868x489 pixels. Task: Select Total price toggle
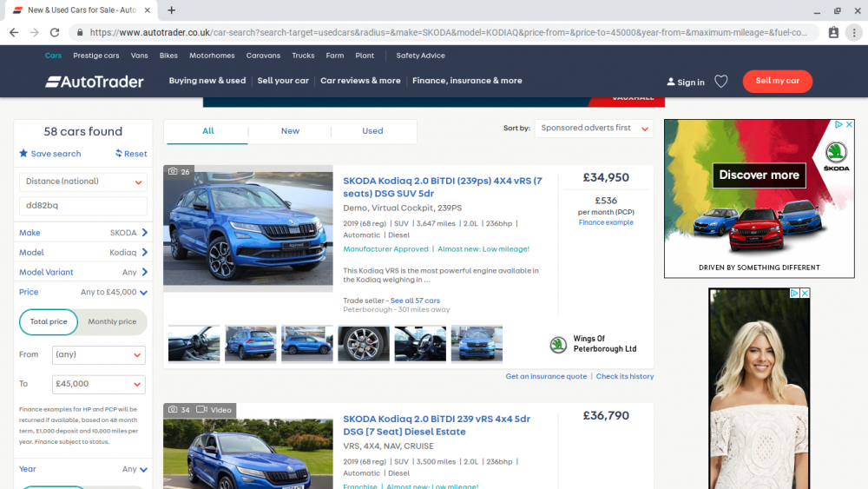pos(49,321)
